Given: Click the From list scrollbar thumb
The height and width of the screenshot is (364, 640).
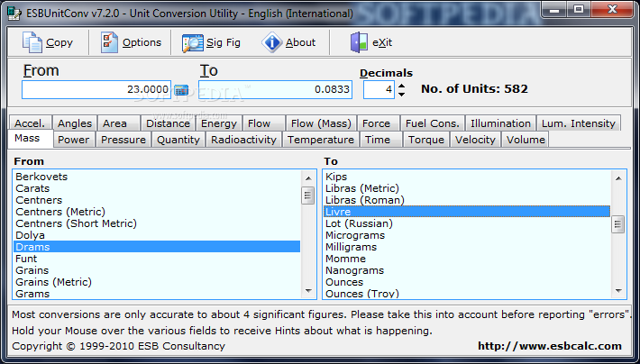Looking at the screenshot, I should [308, 195].
